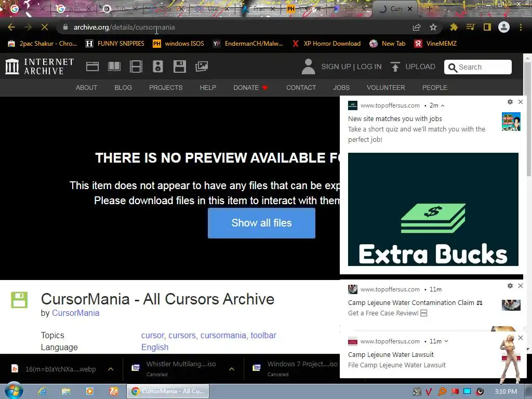Open settings gear on jobs notification

(x=510, y=102)
